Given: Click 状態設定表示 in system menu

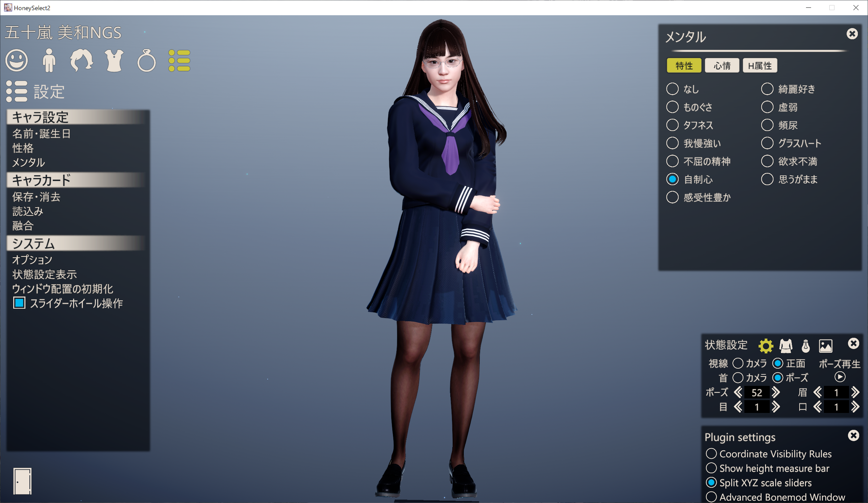Looking at the screenshot, I should [44, 274].
